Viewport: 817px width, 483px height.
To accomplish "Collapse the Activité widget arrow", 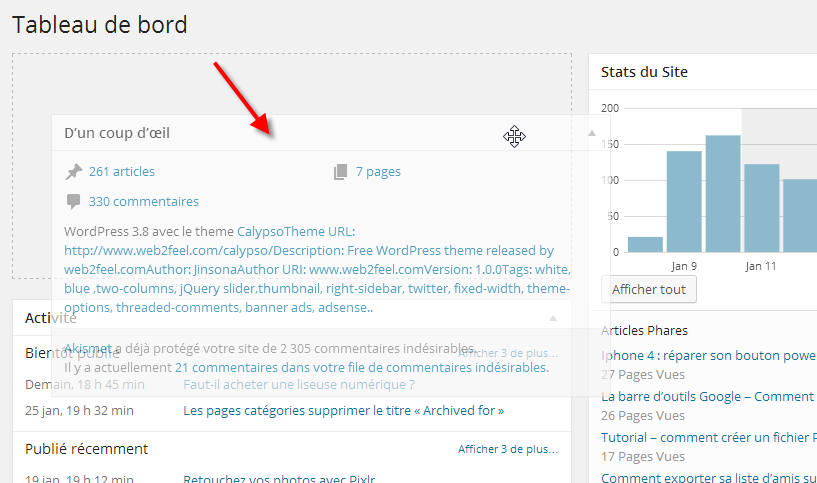I will [553, 318].
